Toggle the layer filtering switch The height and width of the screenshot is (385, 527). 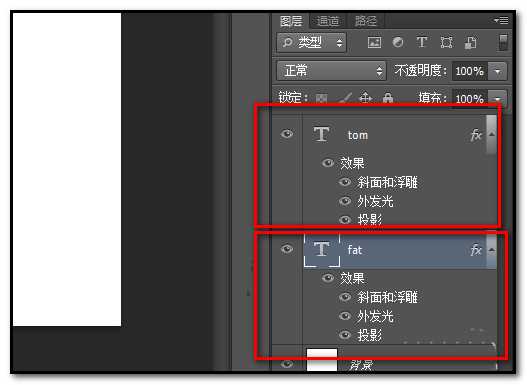(x=503, y=42)
